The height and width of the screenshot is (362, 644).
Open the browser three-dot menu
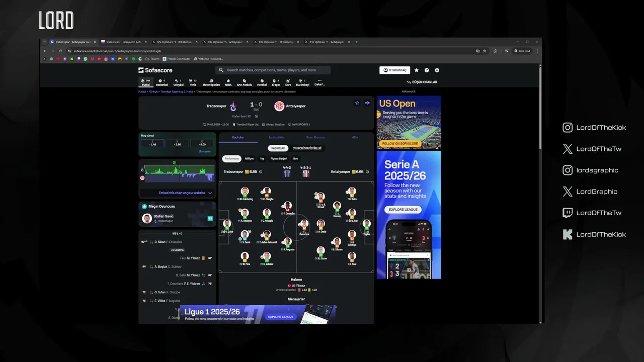point(537,51)
